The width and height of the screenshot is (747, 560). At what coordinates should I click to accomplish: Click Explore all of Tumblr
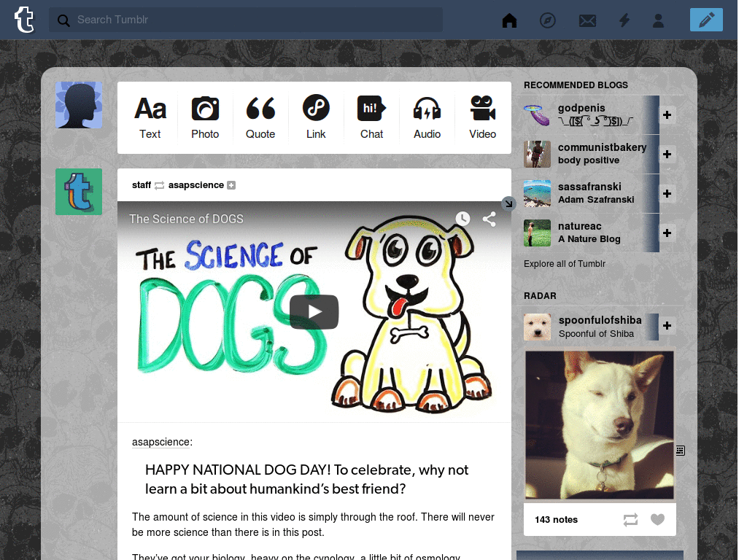565,264
